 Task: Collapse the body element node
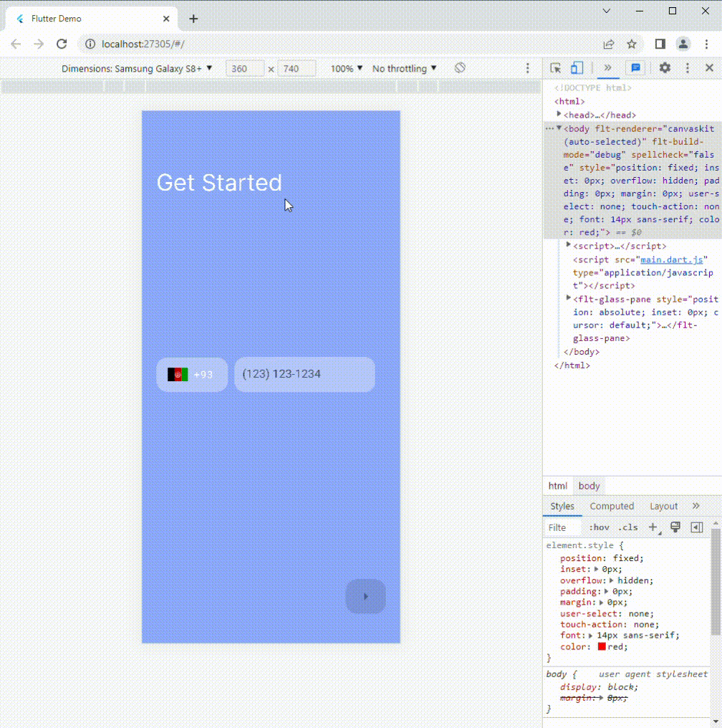559,128
